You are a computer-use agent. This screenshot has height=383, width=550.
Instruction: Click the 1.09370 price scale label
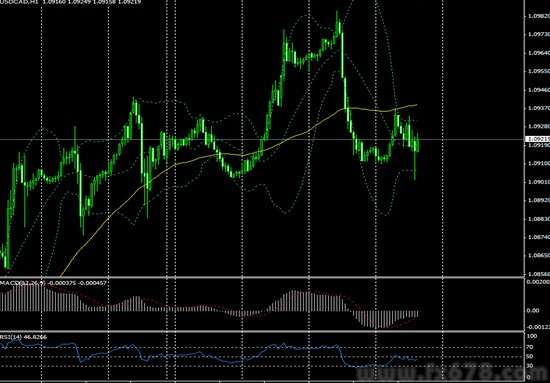coord(538,108)
